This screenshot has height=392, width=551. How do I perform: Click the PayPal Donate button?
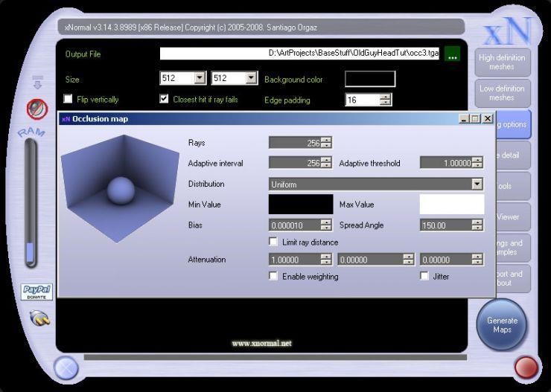[36, 292]
